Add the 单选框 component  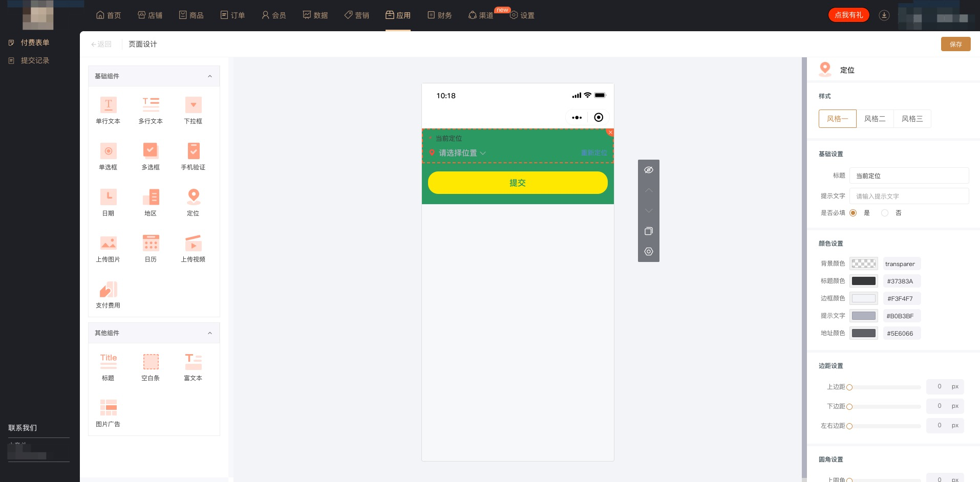coord(108,156)
